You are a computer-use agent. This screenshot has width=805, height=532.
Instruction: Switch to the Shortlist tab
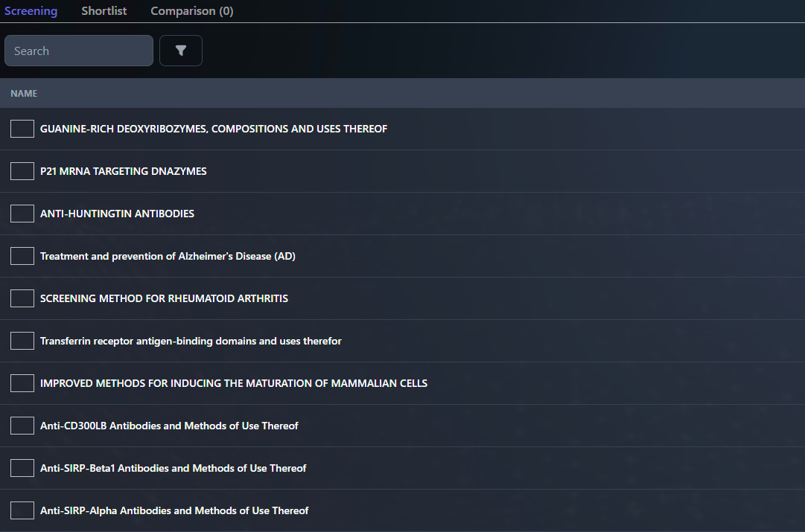pyautogui.click(x=104, y=11)
